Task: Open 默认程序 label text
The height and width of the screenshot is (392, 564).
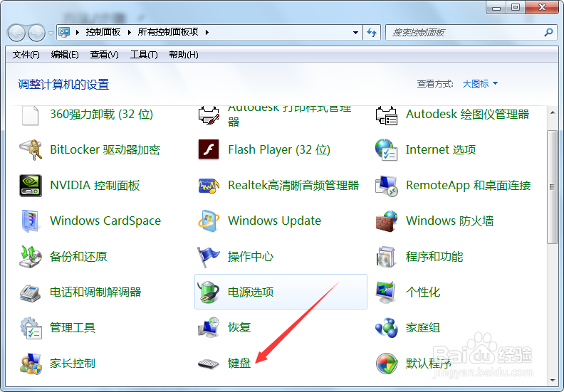Action: [x=429, y=363]
